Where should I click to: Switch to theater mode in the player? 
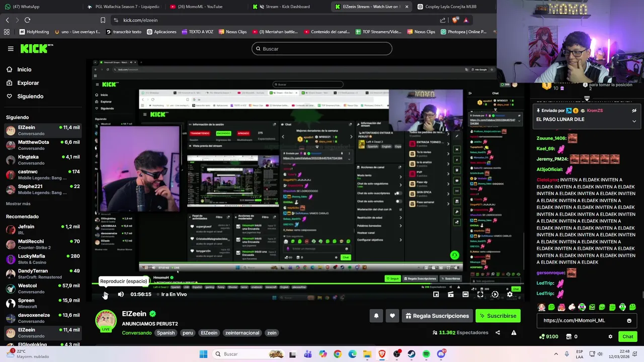tap(465, 295)
